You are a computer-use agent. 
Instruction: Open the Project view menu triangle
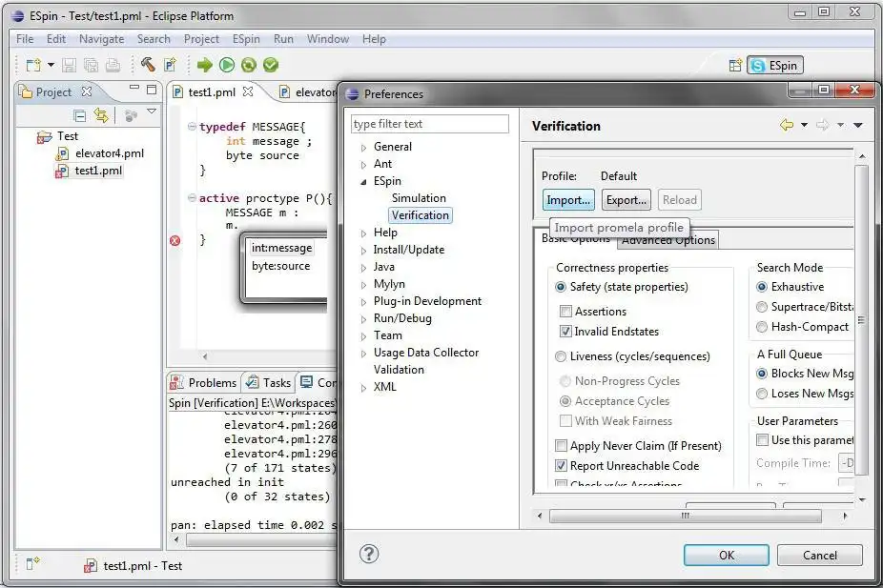[152, 112]
